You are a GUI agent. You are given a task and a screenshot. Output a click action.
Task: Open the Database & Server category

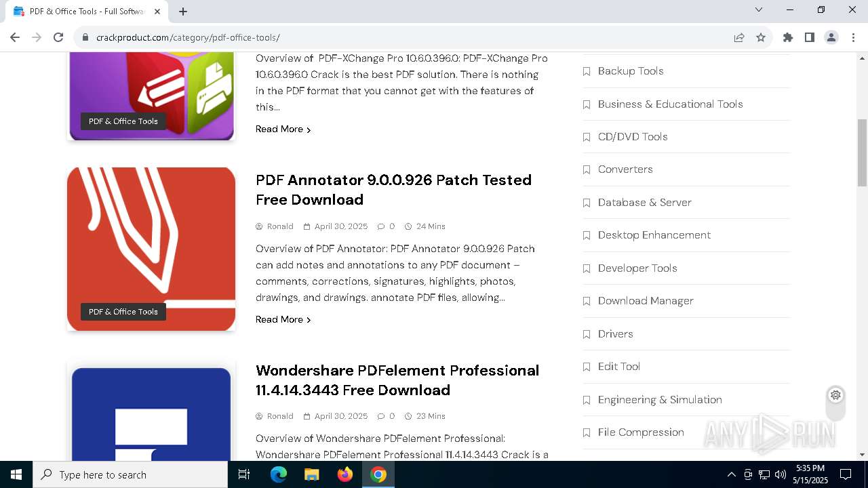[645, 202]
